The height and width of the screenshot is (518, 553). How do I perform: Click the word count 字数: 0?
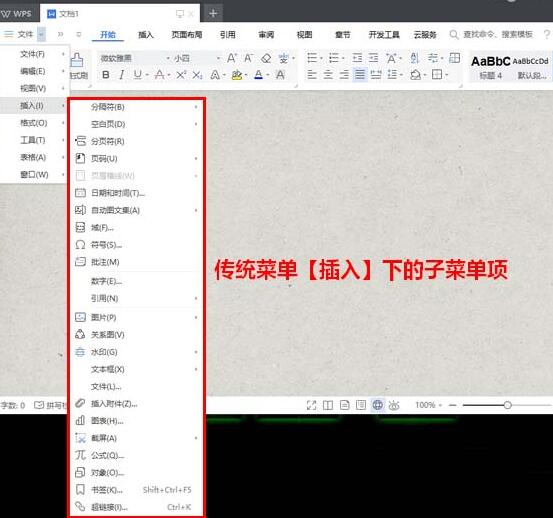[13, 405]
